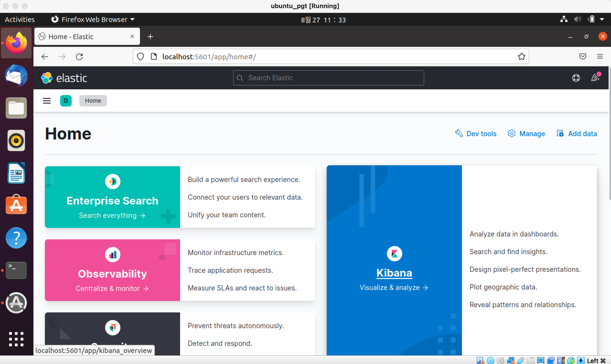Expand the Firefox Web Browser app menu
This screenshot has width=611, height=364.
tap(93, 20)
